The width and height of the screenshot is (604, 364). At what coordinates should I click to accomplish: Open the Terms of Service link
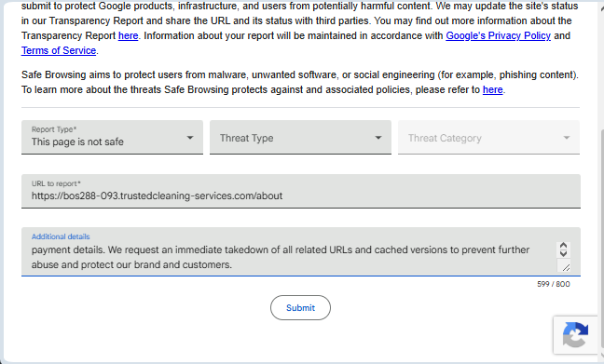tap(59, 51)
